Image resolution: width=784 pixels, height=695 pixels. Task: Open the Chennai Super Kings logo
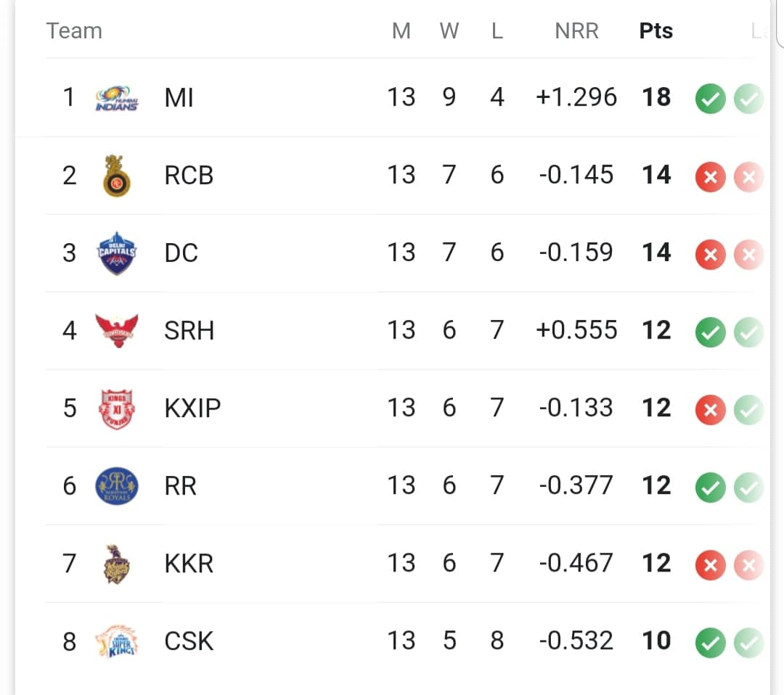pos(116,641)
